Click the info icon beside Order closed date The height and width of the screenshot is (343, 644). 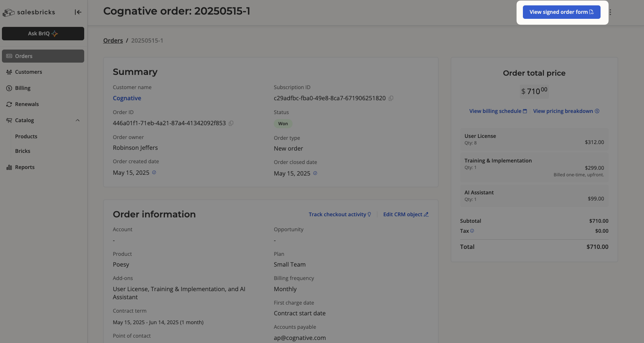(x=315, y=173)
